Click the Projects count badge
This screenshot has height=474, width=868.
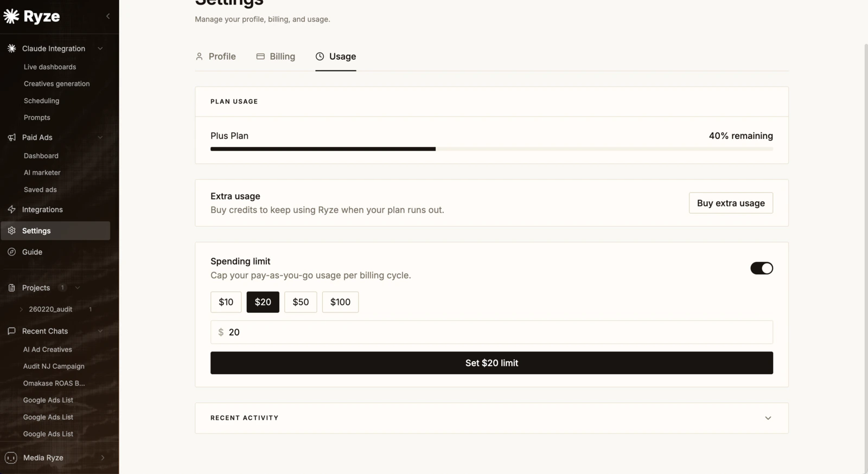[62, 287]
